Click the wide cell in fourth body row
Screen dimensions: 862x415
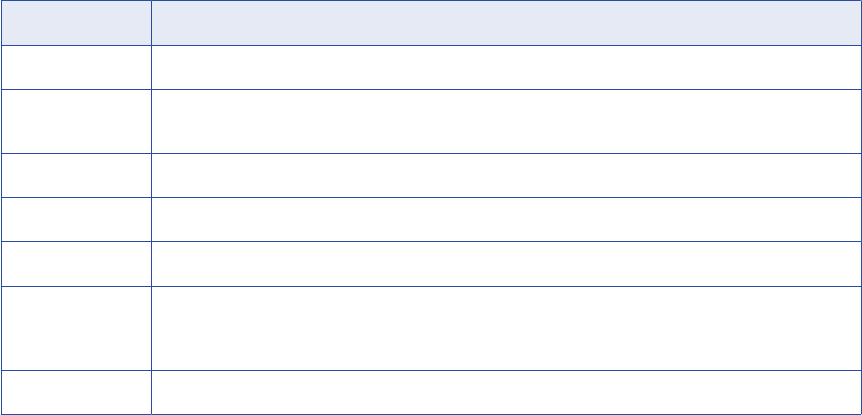505,219
